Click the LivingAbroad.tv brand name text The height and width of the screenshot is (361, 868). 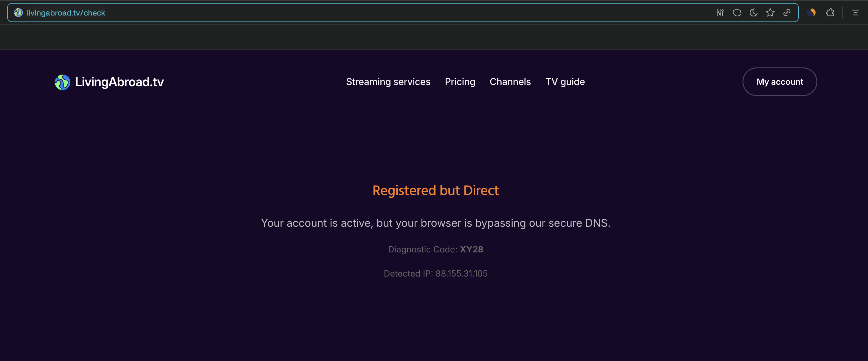pos(119,82)
